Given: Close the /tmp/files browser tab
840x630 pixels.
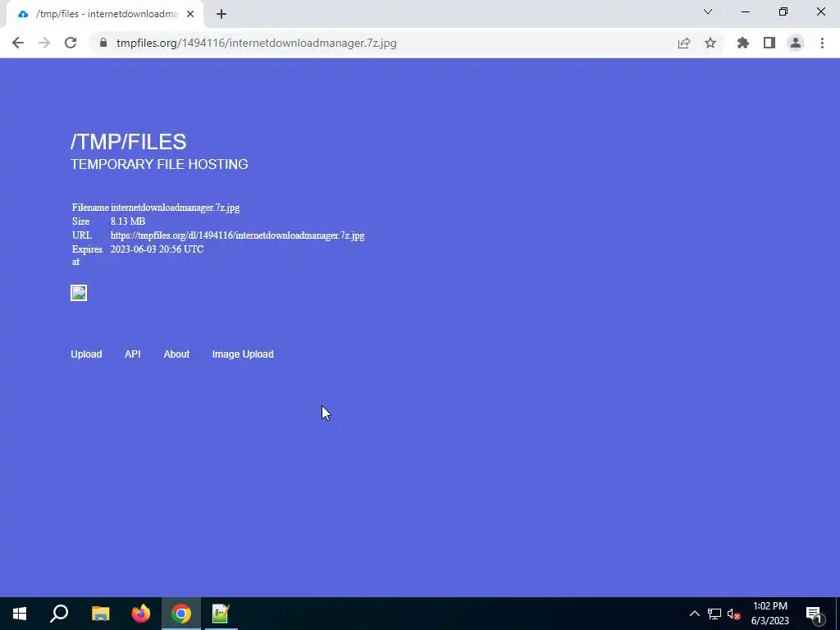Looking at the screenshot, I should 190,14.
